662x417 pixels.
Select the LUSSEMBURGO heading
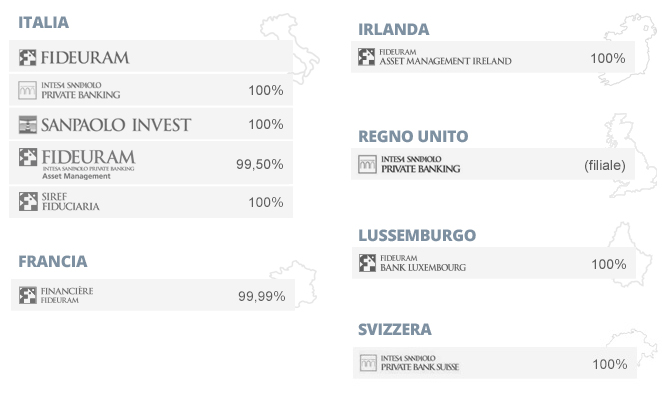click(417, 235)
